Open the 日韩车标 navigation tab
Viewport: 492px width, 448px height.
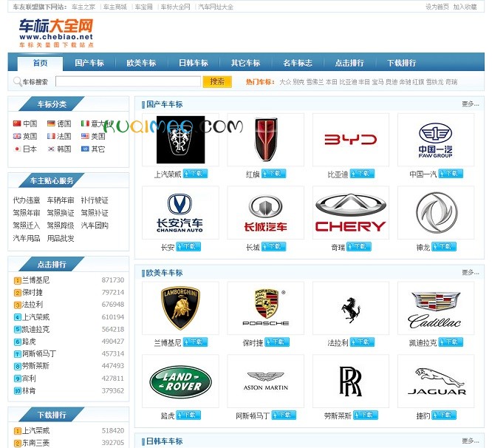coord(194,63)
